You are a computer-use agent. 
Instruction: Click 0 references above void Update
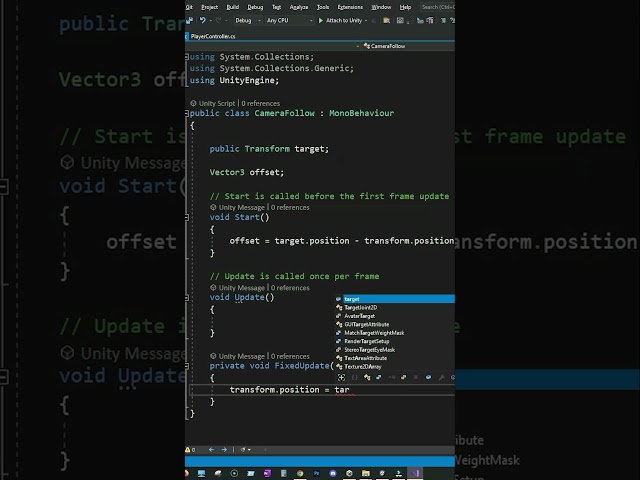pos(290,288)
